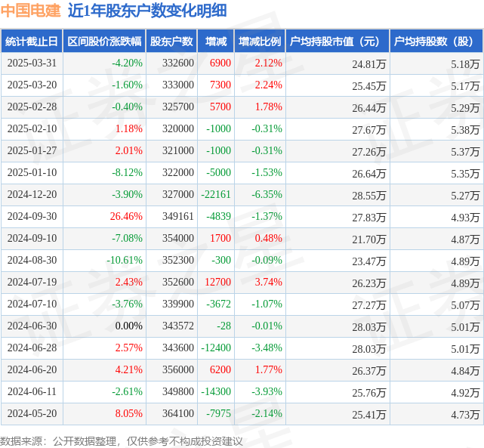Image resolution: width=484 pixels, height=448 pixels.
Task: Click the price change value -10.61%
Action: click(x=125, y=261)
